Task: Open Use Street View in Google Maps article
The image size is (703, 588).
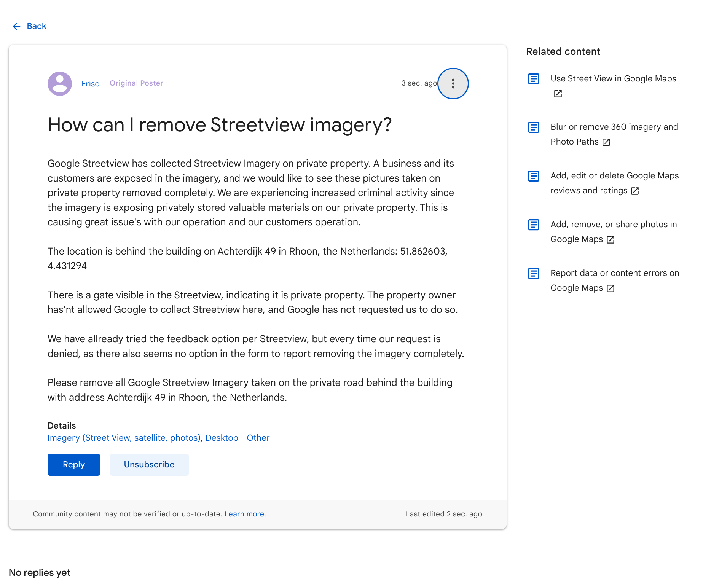Action: click(613, 79)
